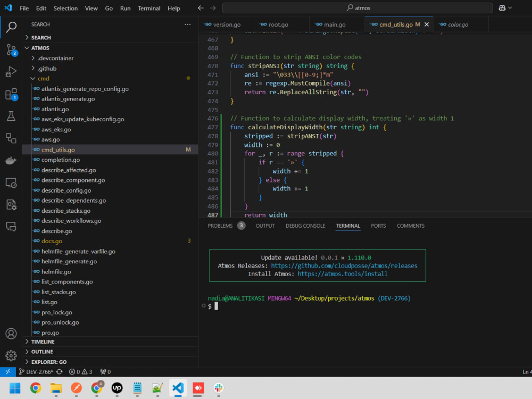Collapse the ATMOS folder section
Image resolution: width=532 pixels, height=399 pixels.
pos(40,48)
